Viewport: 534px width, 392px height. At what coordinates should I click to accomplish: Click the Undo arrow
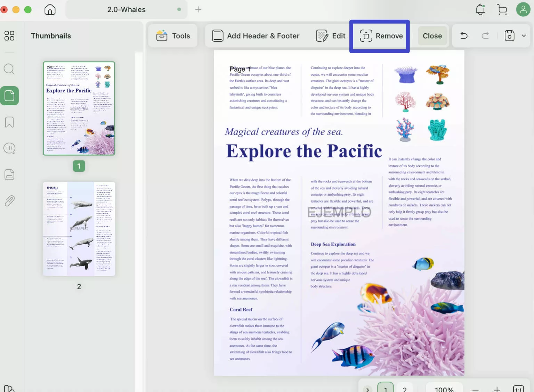(x=464, y=35)
